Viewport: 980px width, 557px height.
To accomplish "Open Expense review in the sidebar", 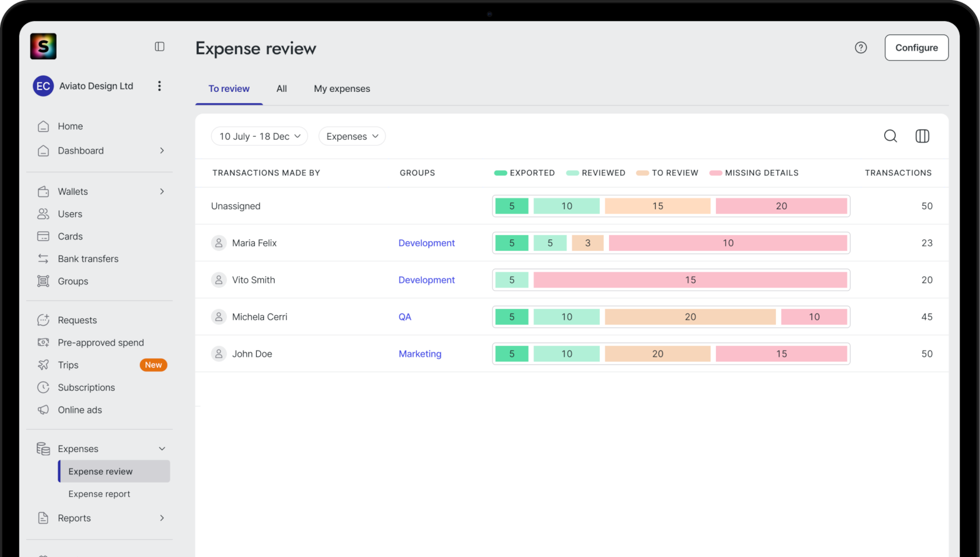I will tap(114, 471).
